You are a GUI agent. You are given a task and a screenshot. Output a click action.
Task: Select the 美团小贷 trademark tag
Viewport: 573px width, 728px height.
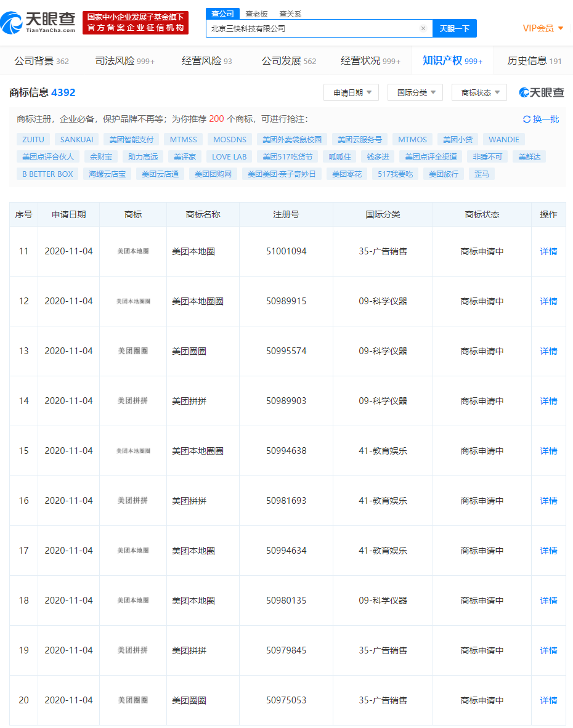tap(458, 140)
